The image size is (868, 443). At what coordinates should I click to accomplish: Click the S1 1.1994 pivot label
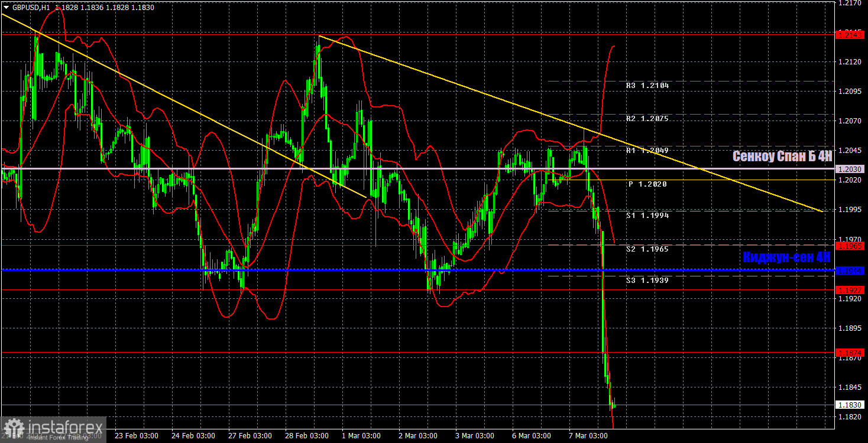[647, 216]
